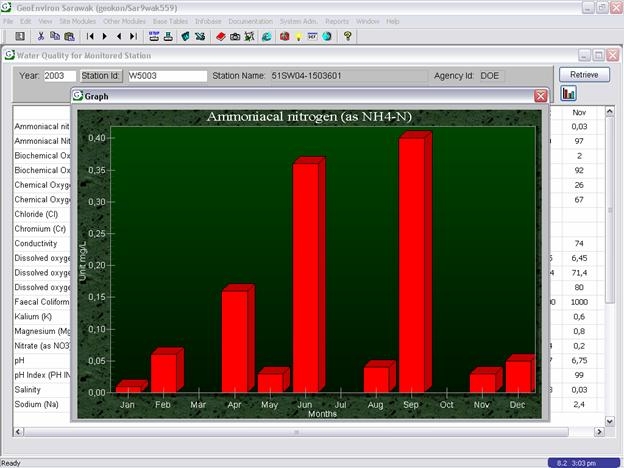Click the yellow question mark help icon
Image resolution: width=624 pixels, height=468 pixels.
click(347, 36)
